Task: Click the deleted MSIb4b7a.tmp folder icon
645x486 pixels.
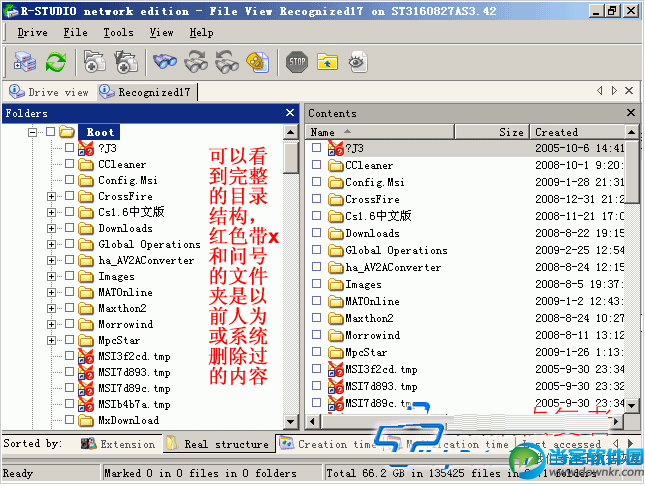Action: pyautogui.click(x=86, y=405)
